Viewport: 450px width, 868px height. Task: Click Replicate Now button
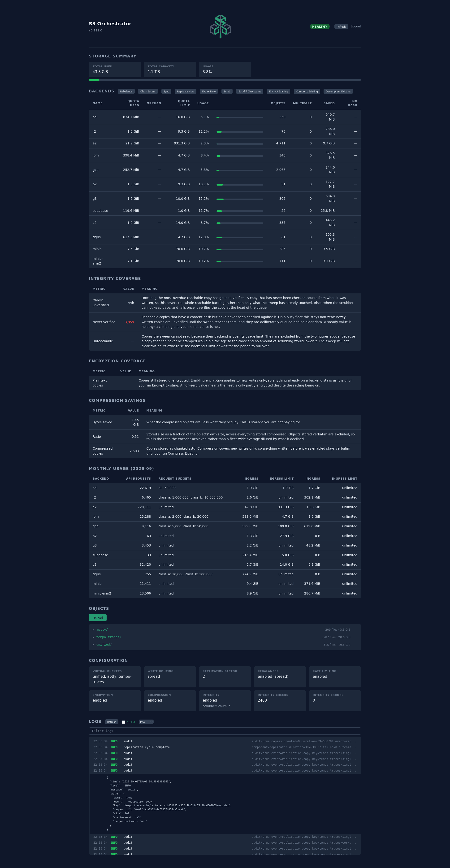tap(186, 91)
